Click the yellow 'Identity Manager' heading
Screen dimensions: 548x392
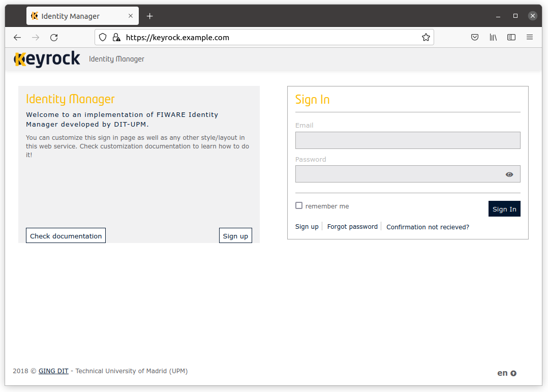pos(70,99)
